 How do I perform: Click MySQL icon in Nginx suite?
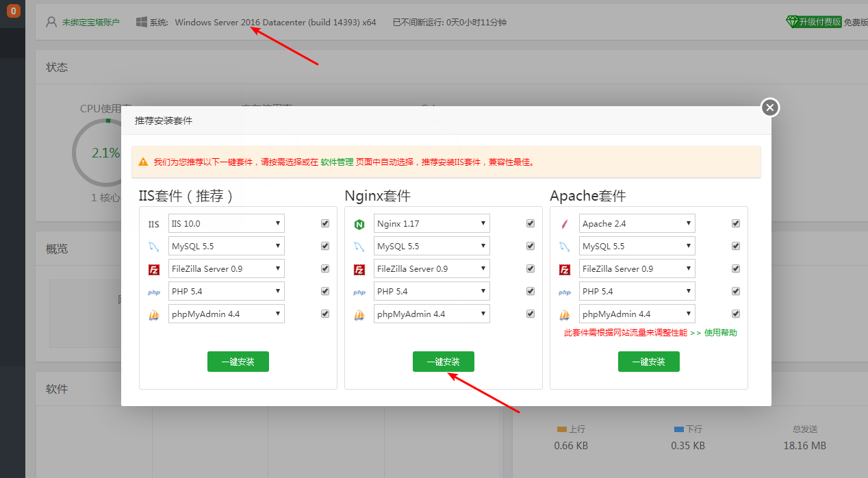[x=359, y=247]
